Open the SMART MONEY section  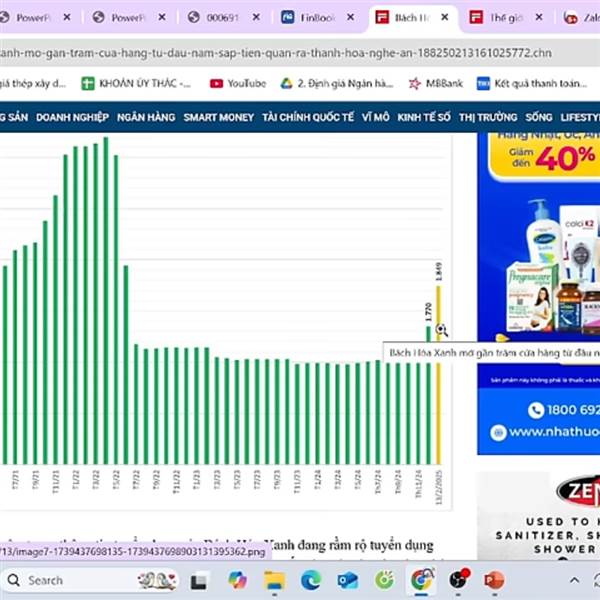[218, 117]
